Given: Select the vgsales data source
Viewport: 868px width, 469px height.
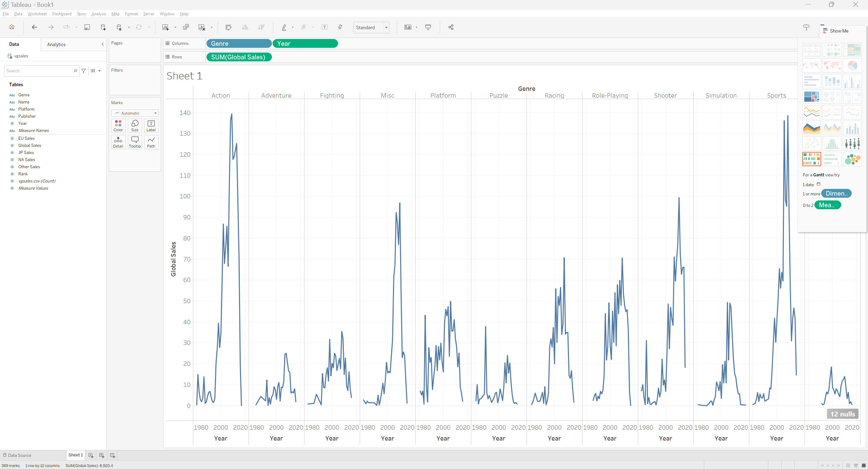Looking at the screenshot, I should [21, 56].
